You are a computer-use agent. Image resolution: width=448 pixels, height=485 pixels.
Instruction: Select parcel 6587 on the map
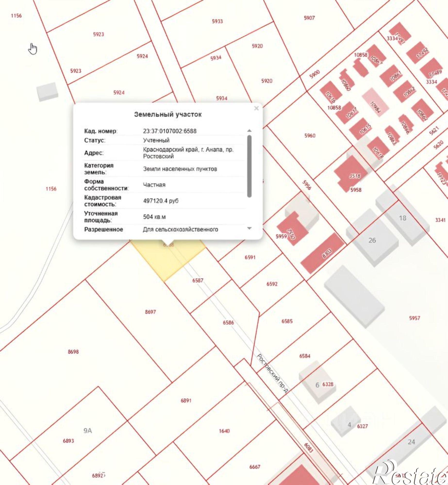[x=198, y=280]
